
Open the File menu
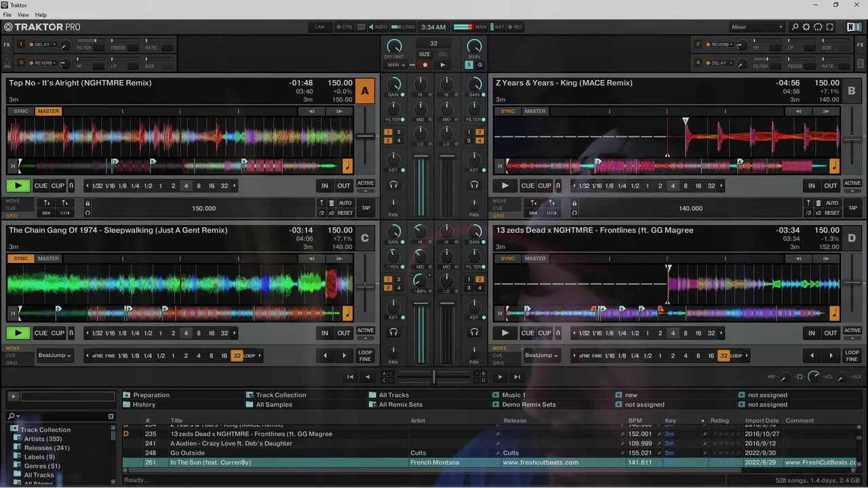tap(7, 14)
